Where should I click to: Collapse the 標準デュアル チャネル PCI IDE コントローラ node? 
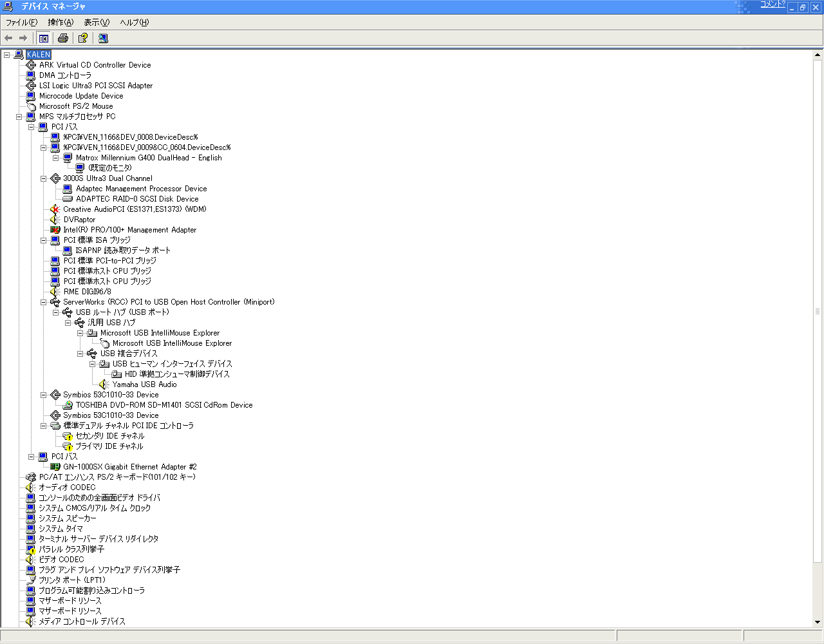coord(44,426)
